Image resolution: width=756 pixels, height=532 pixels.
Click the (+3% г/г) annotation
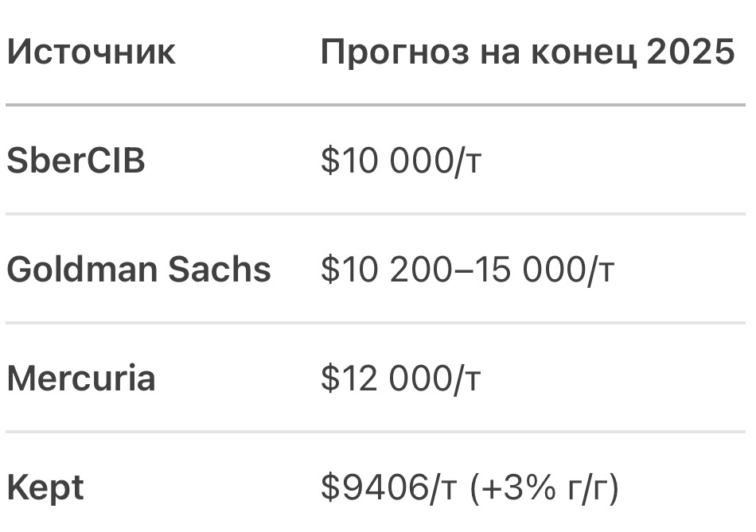click(544, 487)
